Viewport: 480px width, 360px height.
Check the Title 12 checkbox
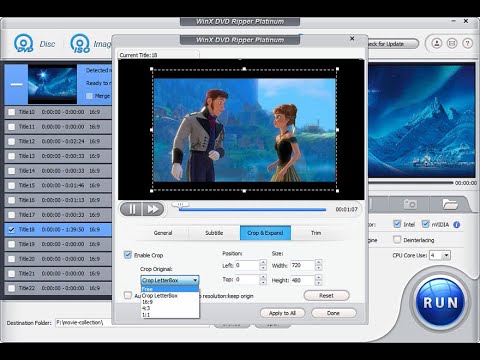(11, 141)
